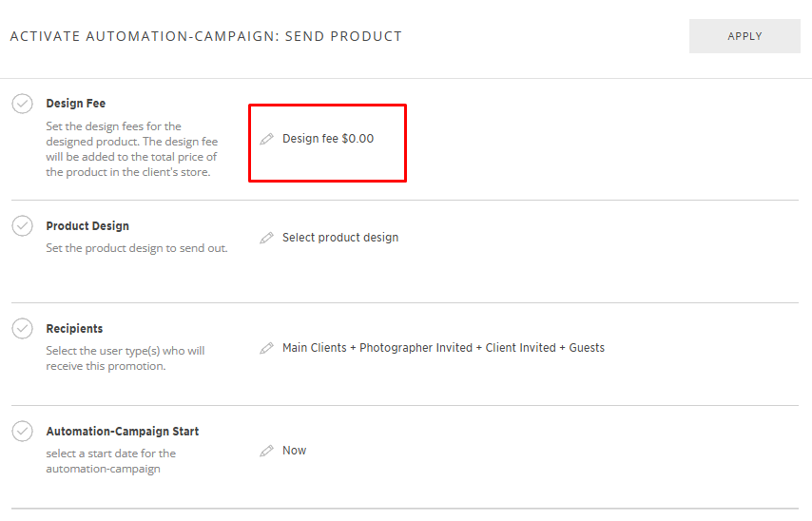Click the design fee description paragraph
Screen dimensions: 812x521
pyautogui.click(x=131, y=149)
